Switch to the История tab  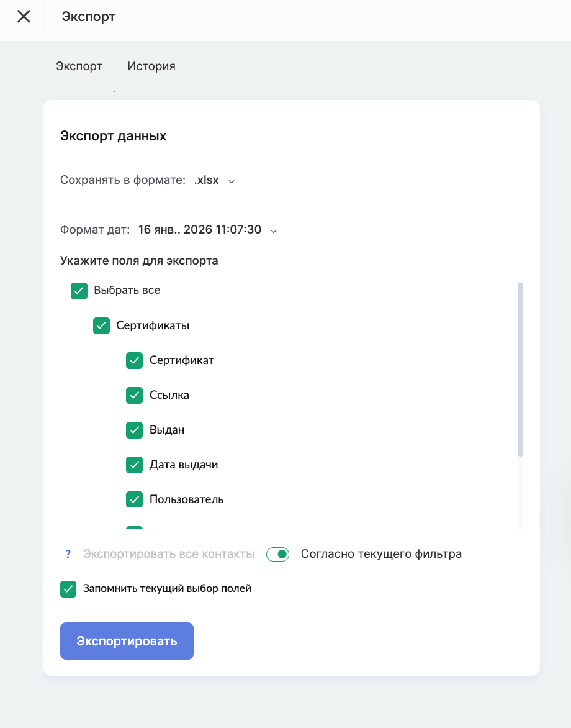[x=151, y=66]
